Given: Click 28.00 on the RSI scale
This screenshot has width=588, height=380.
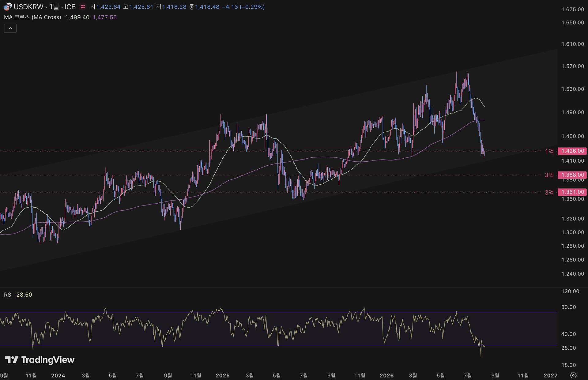Looking at the screenshot, I should pyautogui.click(x=569, y=348).
